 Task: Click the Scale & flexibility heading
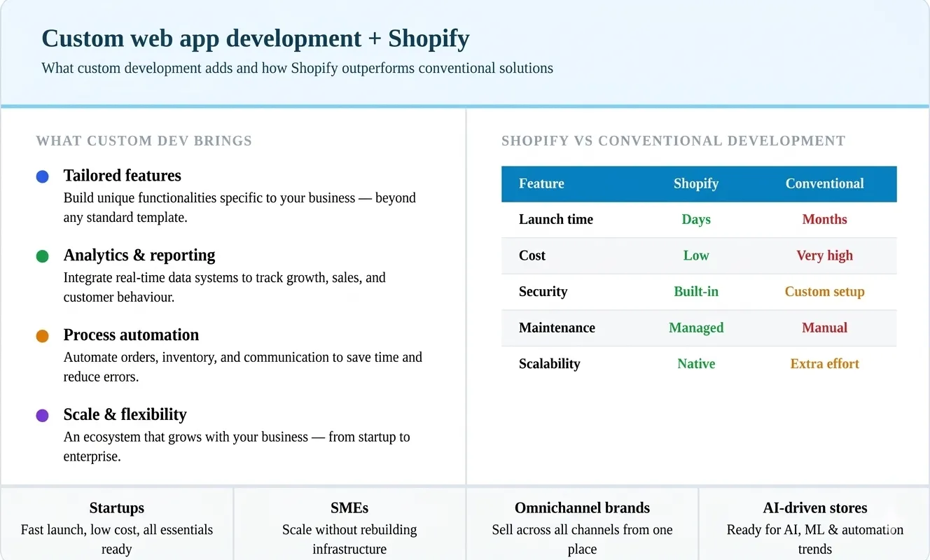[x=125, y=414]
